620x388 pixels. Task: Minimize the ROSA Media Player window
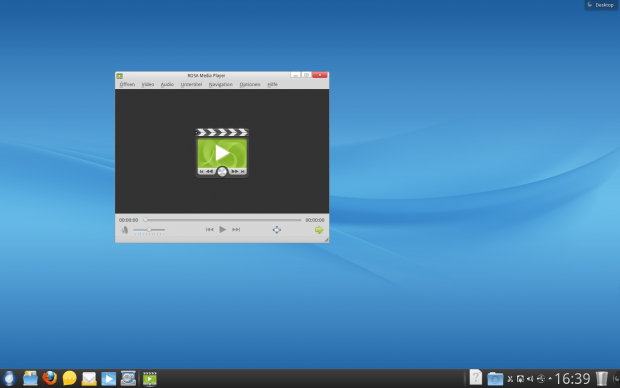coord(295,75)
